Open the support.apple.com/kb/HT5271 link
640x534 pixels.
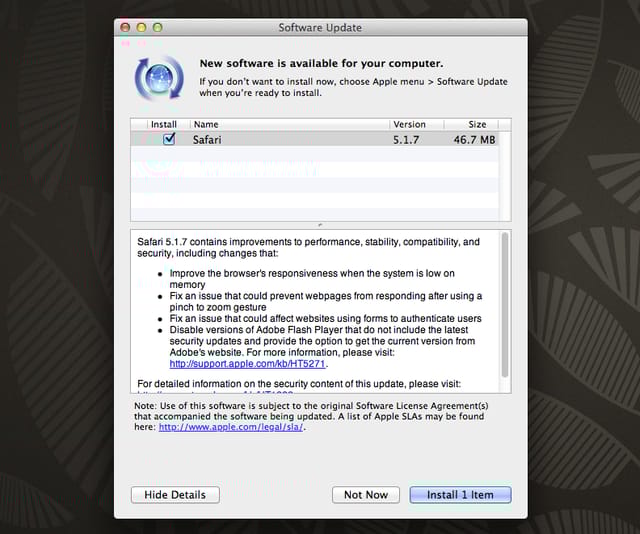tap(247, 364)
